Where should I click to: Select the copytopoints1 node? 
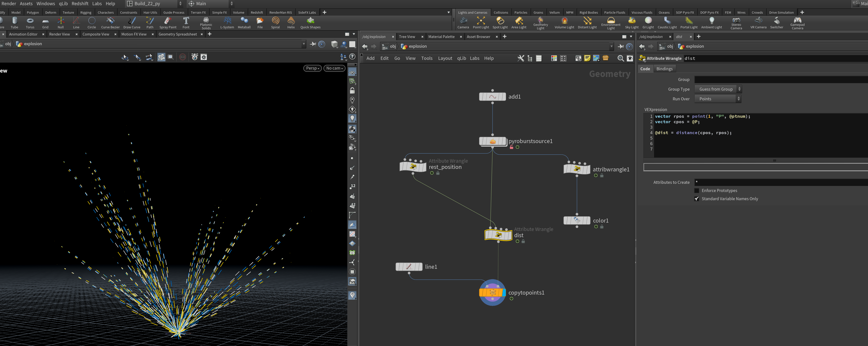click(492, 293)
